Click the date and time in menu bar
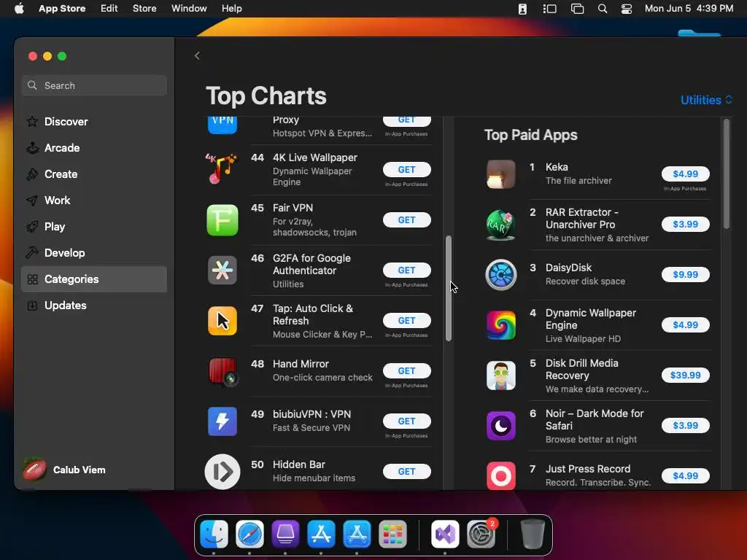 coord(689,9)
